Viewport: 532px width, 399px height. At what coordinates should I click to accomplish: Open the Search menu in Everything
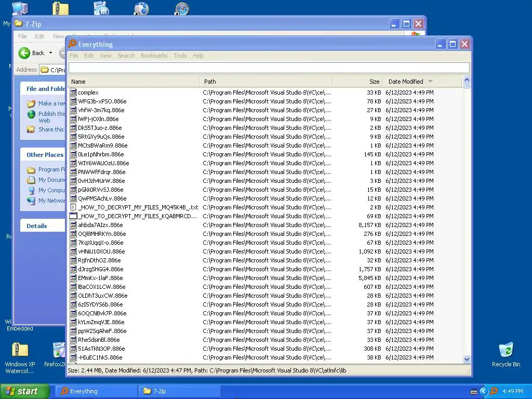pyautogui.click(x=126, y=56)
